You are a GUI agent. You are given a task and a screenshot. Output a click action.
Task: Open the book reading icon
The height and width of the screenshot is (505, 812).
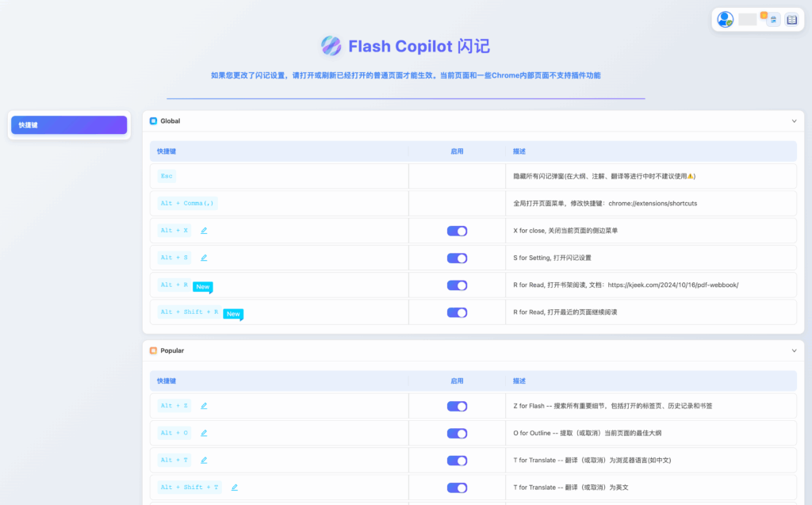point(792,20)
